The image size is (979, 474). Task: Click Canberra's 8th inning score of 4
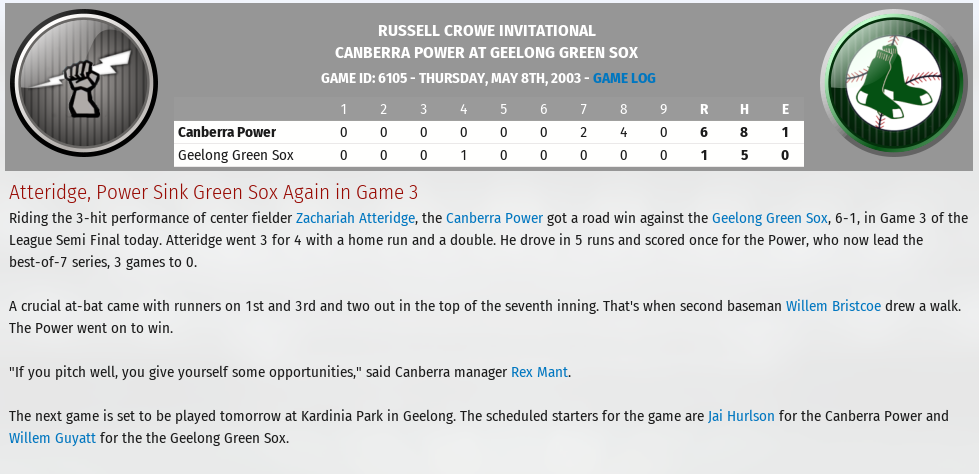click(x=623, y=132)
